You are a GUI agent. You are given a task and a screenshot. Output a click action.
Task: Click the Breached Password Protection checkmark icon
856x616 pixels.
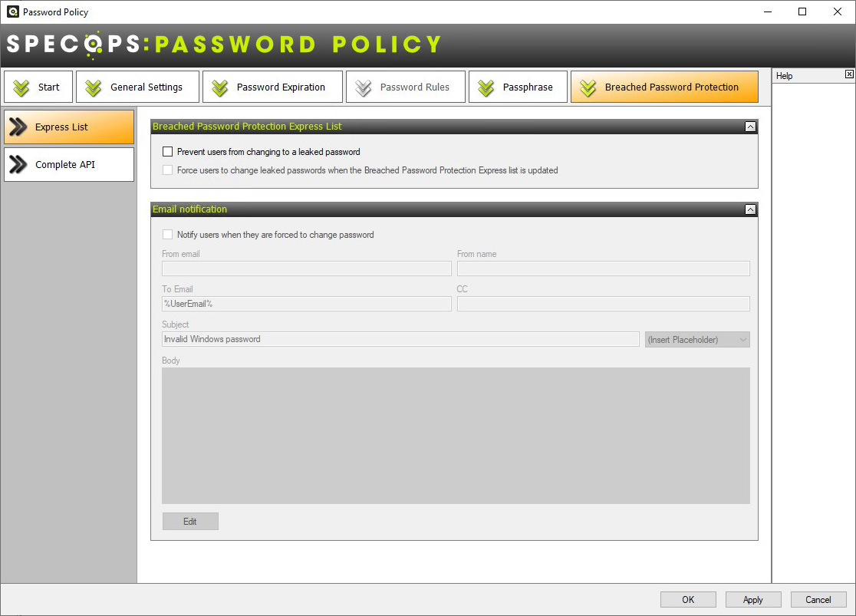click(588, 87)
